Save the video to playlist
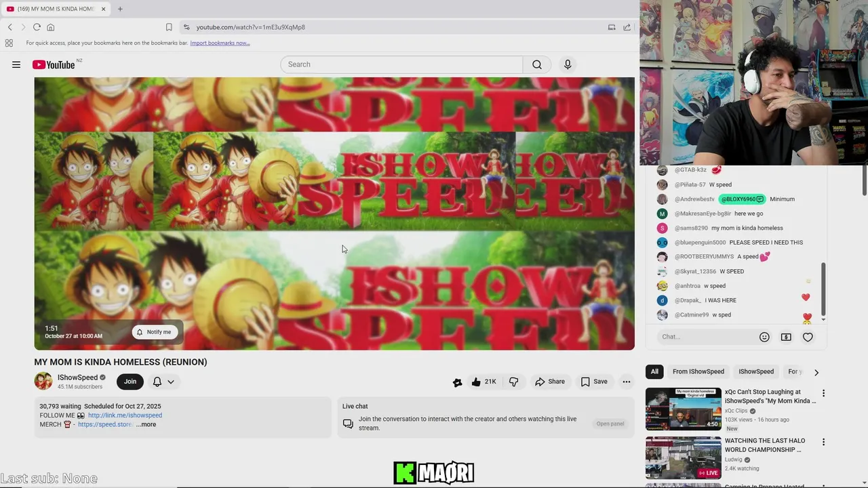This screenshot has width=868, height=488. [x=594, y=382]
